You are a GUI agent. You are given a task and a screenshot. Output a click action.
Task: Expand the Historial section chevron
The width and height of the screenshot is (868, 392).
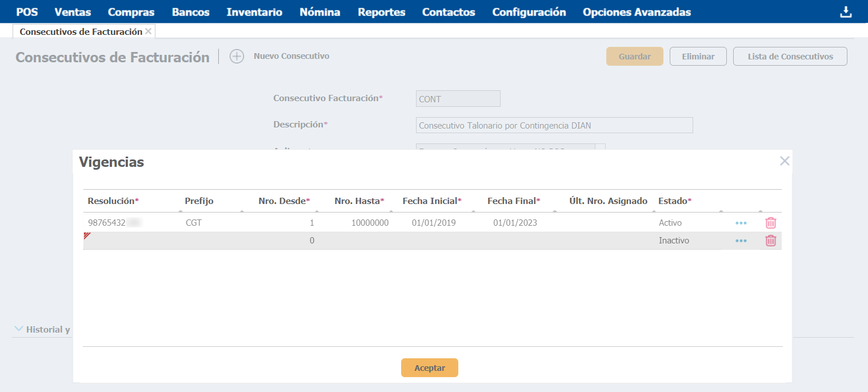(19, 329)
